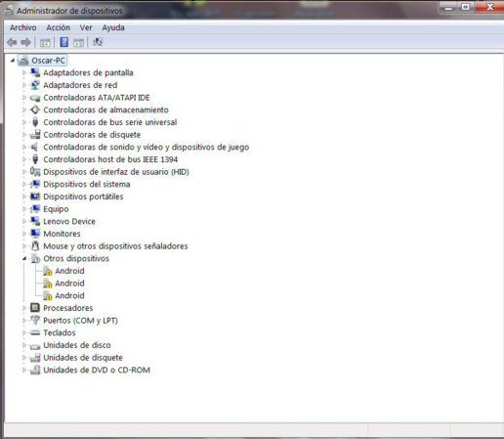The width and height of the screenshot is (504, 439).
Task: Click the Controladoras de disquete icon
Action: coord(35,135)
